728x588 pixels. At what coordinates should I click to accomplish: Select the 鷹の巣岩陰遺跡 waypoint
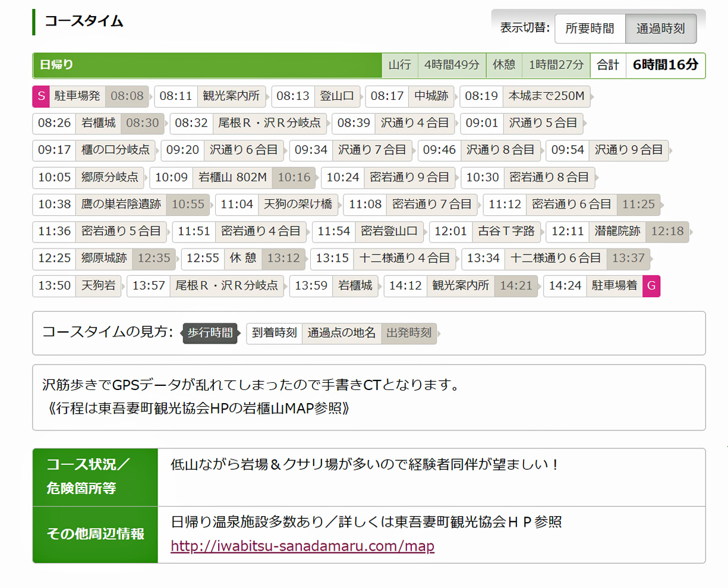121,205
